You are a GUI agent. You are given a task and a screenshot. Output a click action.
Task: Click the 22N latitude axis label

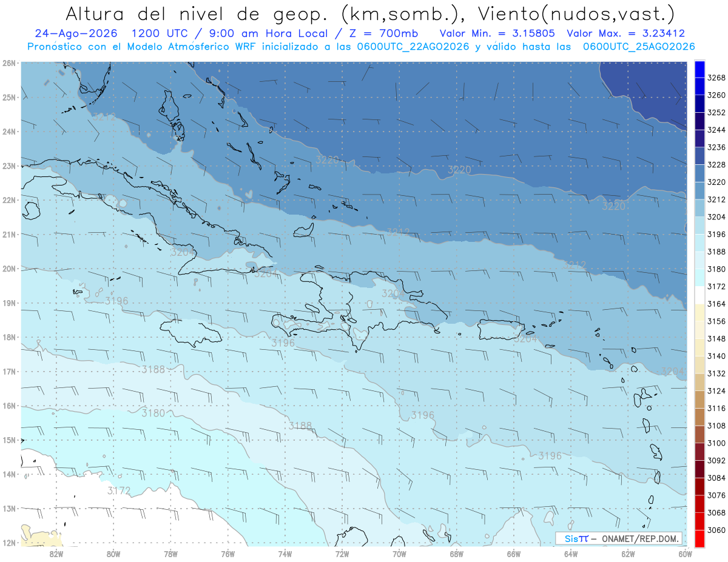[x=8, y=200]
